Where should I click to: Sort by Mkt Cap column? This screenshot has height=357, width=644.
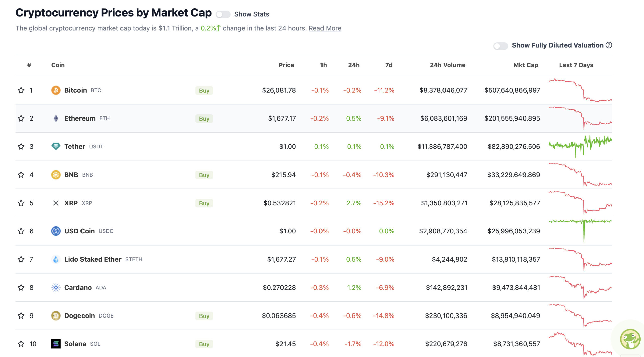click(x=526, y=65)
